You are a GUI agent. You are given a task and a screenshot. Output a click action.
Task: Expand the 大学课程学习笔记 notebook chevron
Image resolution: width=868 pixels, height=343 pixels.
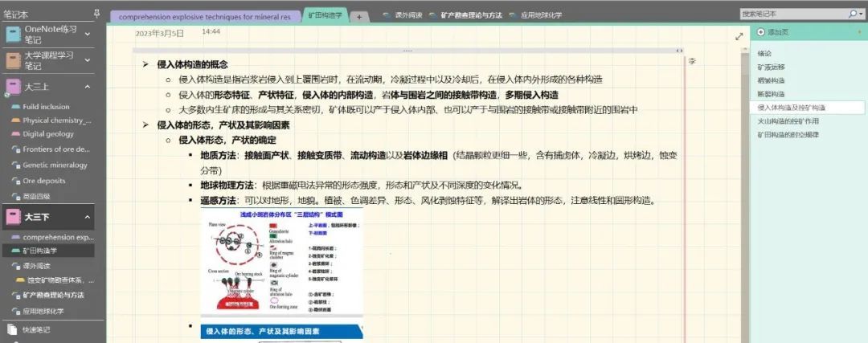click(x=88, y=60)
